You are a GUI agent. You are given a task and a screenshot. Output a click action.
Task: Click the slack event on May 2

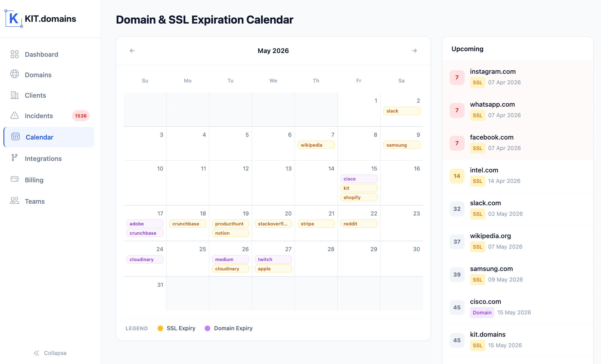(401, 111)
